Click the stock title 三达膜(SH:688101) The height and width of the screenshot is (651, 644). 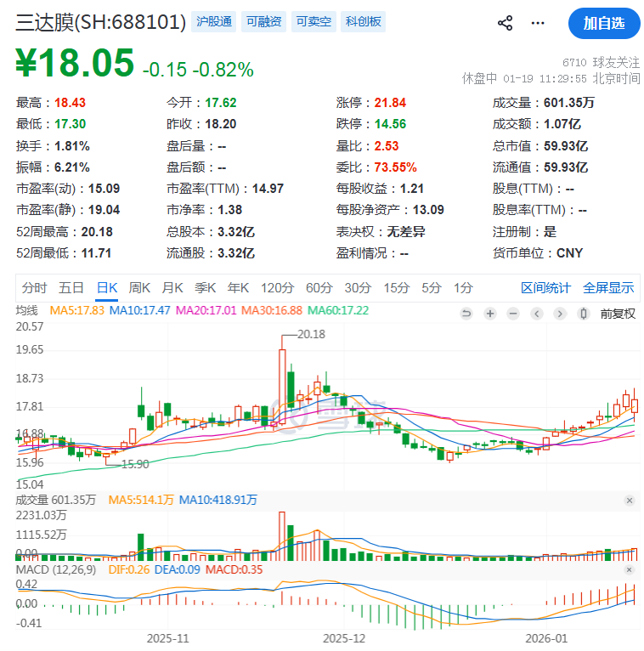(x=101, y=22)
